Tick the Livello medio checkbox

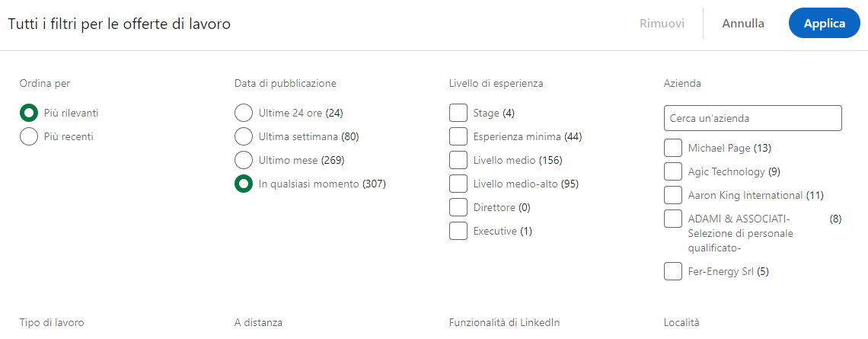458,160
